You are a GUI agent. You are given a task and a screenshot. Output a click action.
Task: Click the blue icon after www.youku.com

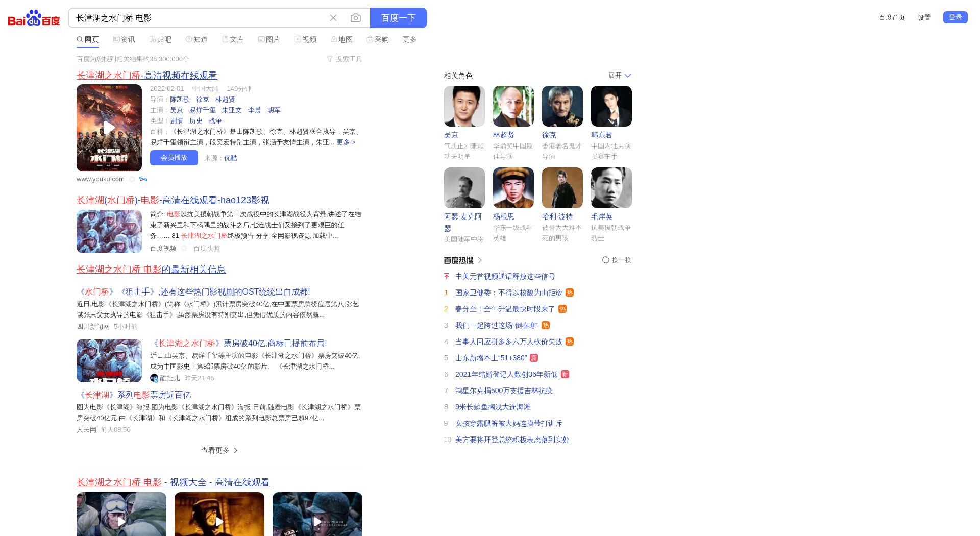(x=143, y=179)
